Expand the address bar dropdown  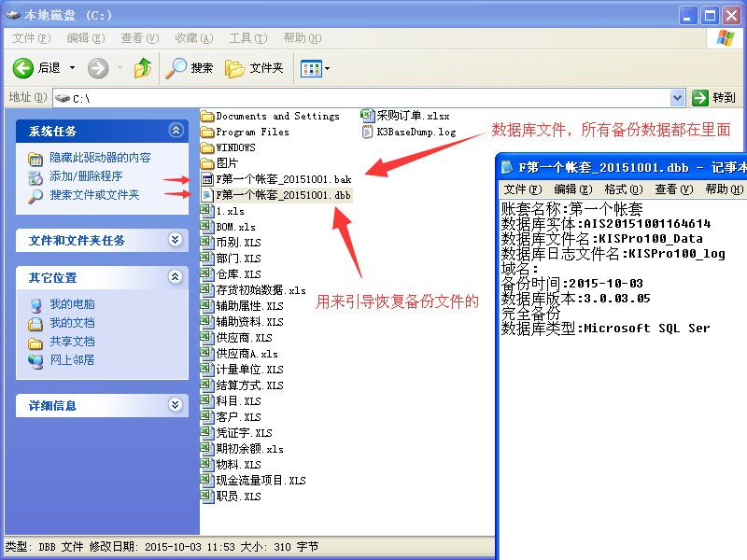click(678, 98)
